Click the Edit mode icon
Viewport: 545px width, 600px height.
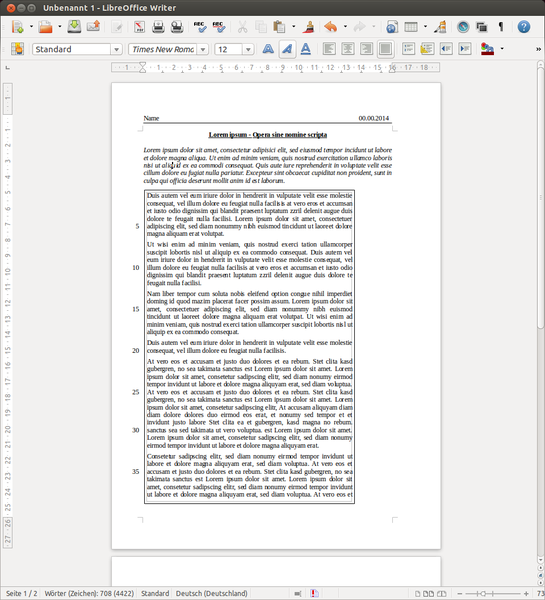[117, 27]
